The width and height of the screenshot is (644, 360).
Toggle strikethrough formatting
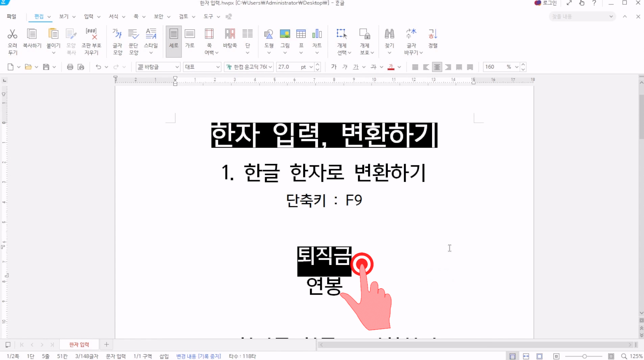[x=373, y=67]
